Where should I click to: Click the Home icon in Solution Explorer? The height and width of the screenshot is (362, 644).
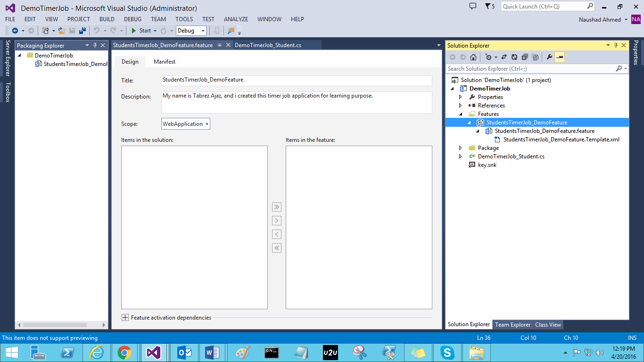click(x=473, y=57)
